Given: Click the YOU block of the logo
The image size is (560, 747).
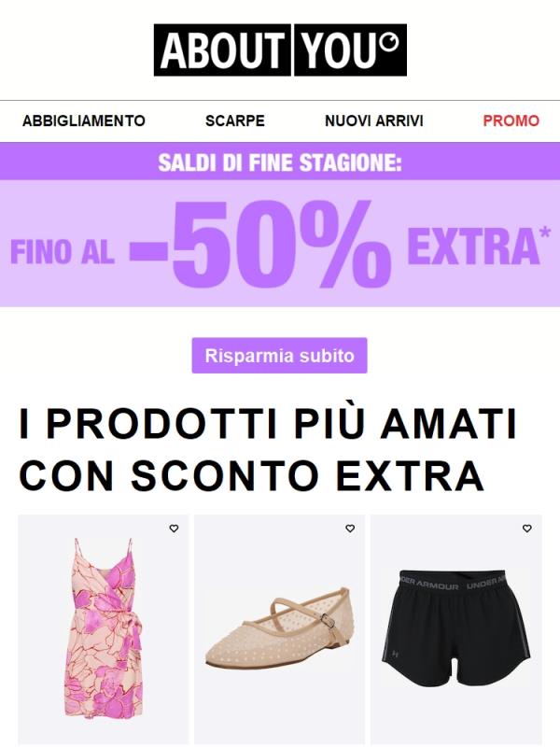Looking at the screenshot, I should tap(351, 50).
